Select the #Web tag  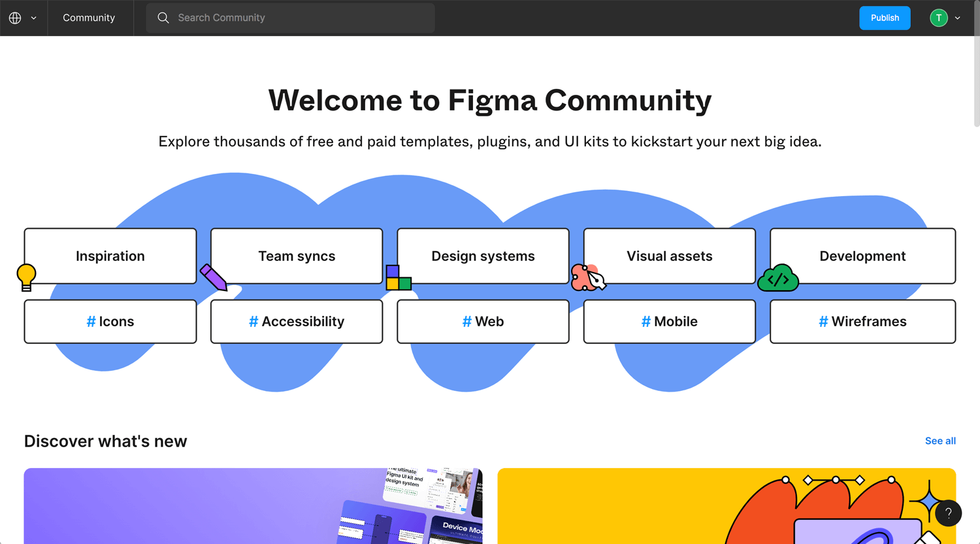pyautogui.click(x=483, y=321)
